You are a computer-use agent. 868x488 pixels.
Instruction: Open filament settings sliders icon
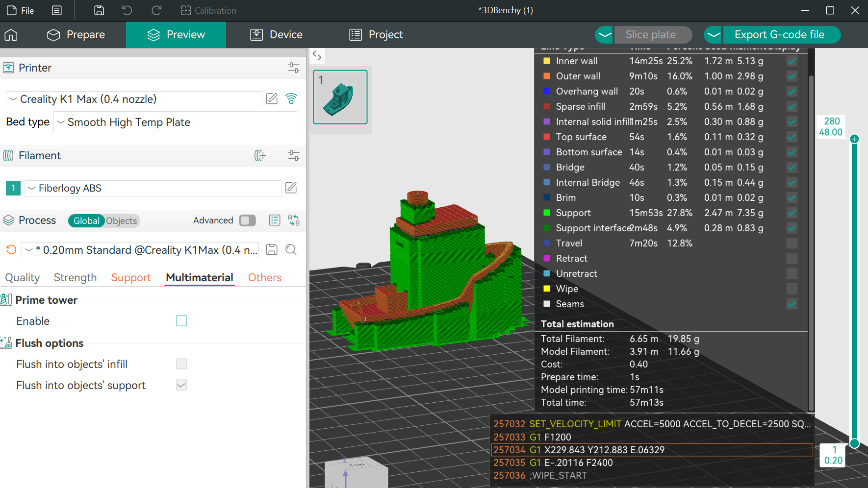pos(294,155)
